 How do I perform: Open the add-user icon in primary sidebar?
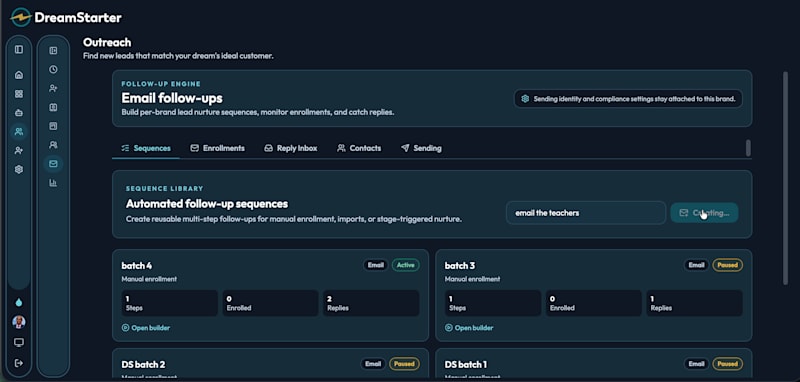pyautogui.click(x=19, y=150)
